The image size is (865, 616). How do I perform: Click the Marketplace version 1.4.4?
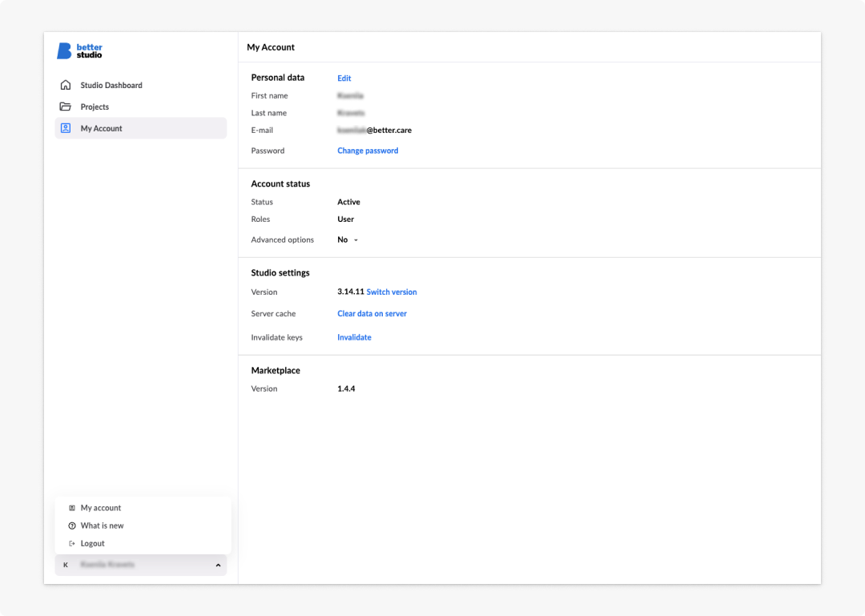click(346, 389)
